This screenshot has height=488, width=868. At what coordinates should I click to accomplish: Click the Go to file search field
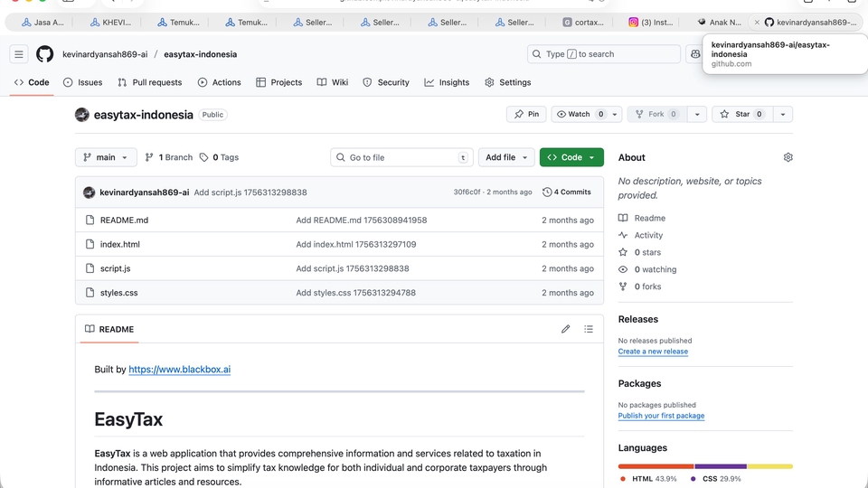(x=401, y=157)
